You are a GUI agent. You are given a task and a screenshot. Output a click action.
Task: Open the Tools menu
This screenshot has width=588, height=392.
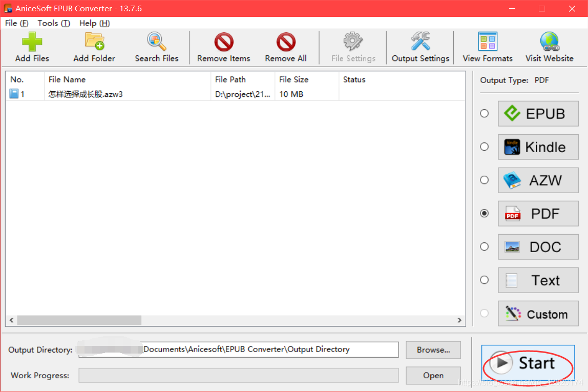pos(54,23)
